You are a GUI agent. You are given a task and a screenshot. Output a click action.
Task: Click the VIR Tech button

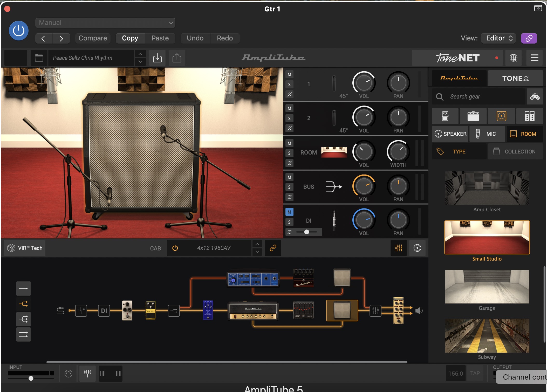click(x=25, y=248)
